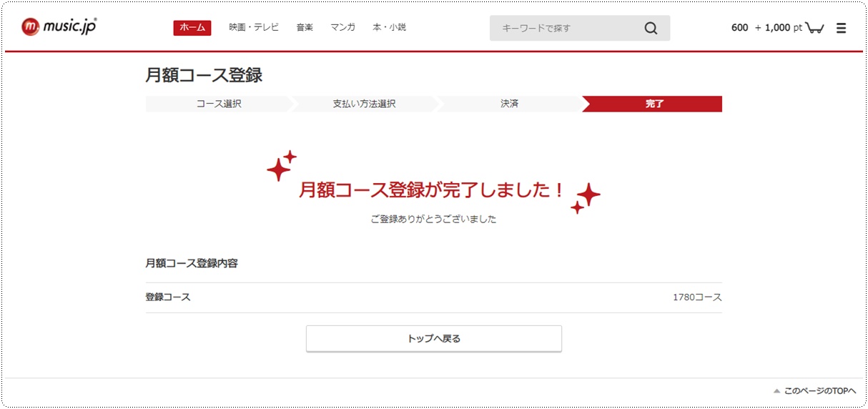Open the shopping cart
Viewport: 868px width, 409px height.
pyautogui.click(x=814, y=28)
